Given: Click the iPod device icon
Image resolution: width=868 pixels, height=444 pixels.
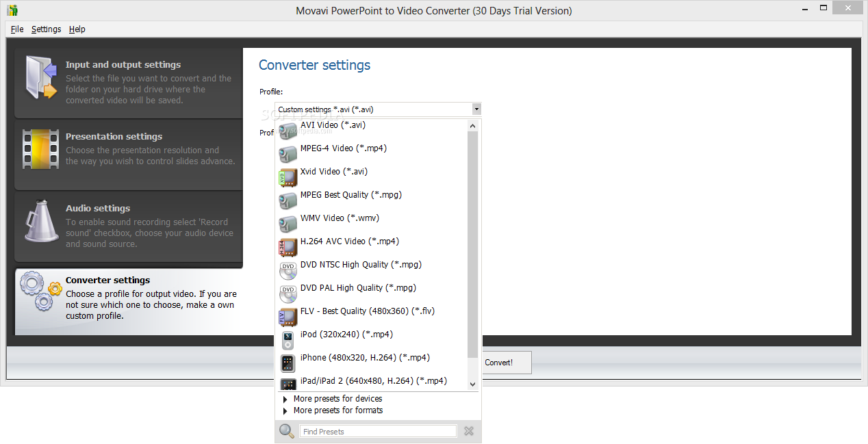Looking at the screenshot, I should pos(288,340).
